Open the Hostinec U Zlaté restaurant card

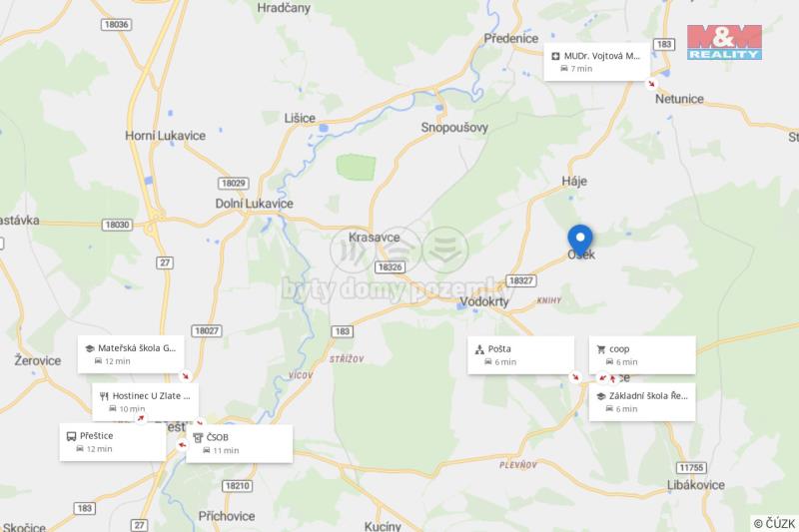tap(145, 401)
